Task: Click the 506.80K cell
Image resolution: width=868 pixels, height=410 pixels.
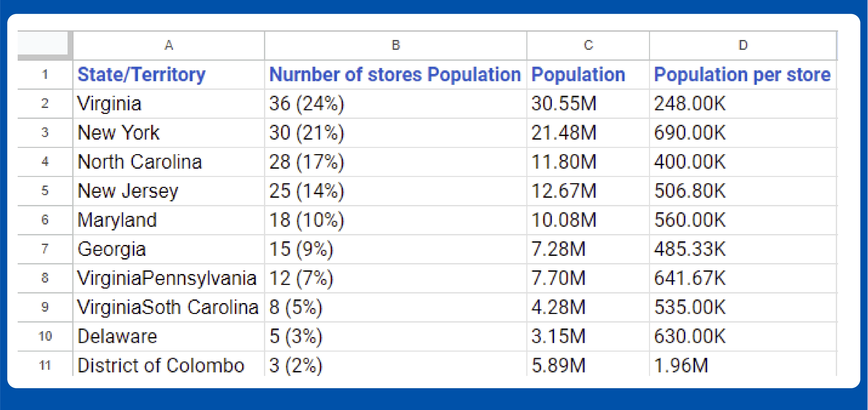Action: [x=743, y=191]
